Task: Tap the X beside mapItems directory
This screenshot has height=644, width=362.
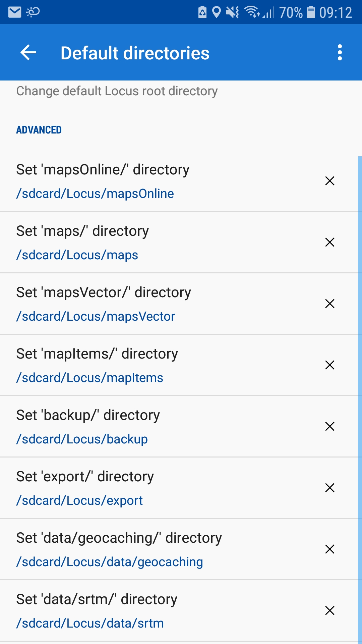Action: (x=330, y=365)
